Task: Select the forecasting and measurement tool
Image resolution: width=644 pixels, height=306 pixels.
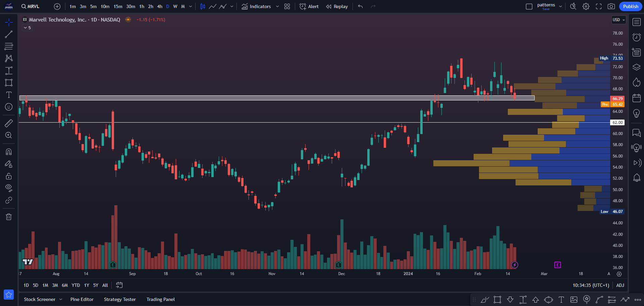Action: pyautogui.click(x=9, y=71)
